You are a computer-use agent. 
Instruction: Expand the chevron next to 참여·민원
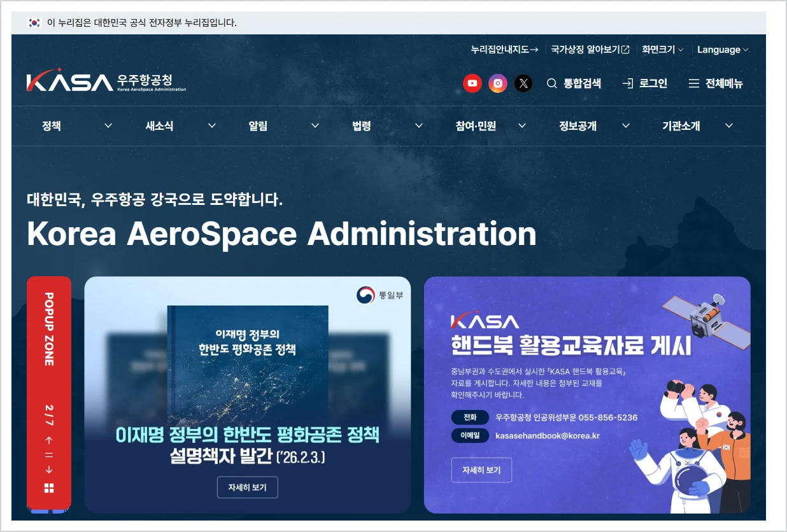pyautogui.click(x=522, y=126)
